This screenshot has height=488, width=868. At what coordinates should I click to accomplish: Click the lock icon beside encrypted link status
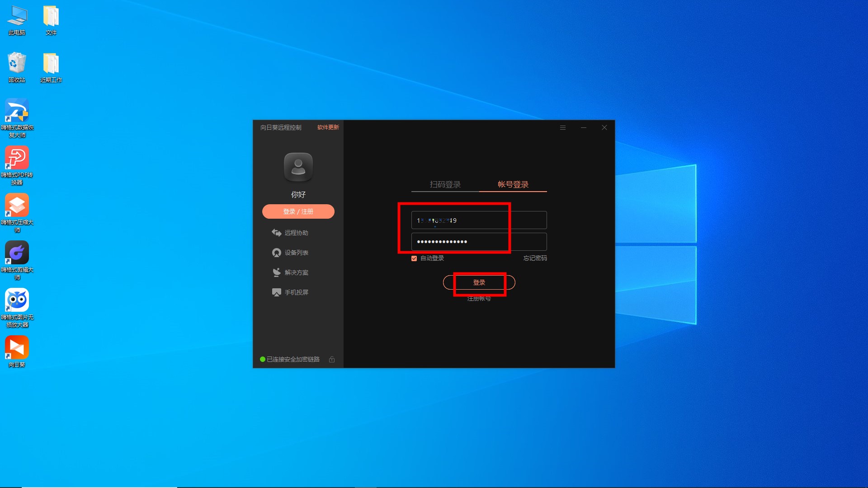pyautogui.click(x=332, y=359)
